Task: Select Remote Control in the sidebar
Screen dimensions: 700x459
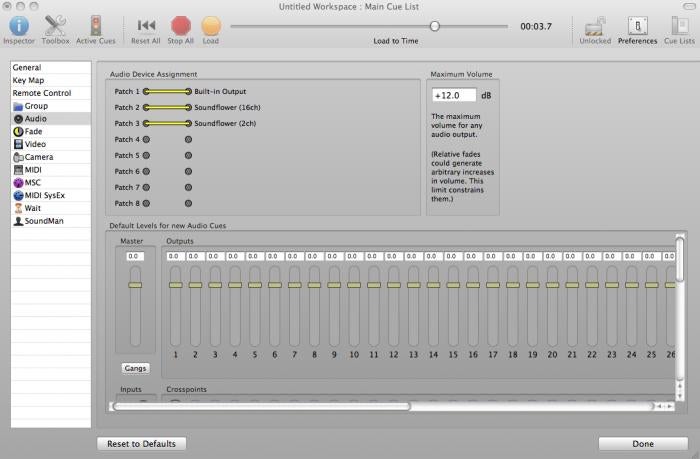Action: [x=51, y=93]
